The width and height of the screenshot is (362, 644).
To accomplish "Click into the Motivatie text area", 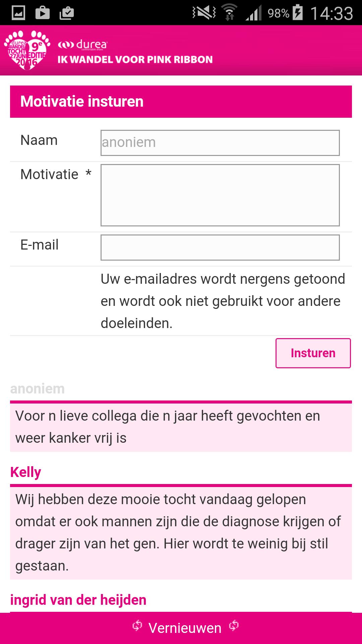I will pyautogui.click(x=220, y=195).
